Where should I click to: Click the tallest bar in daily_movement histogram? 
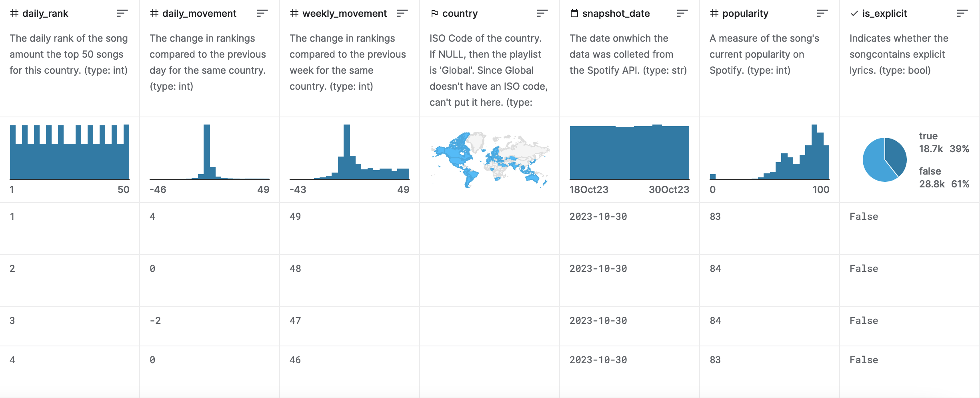tap(206, 151)
